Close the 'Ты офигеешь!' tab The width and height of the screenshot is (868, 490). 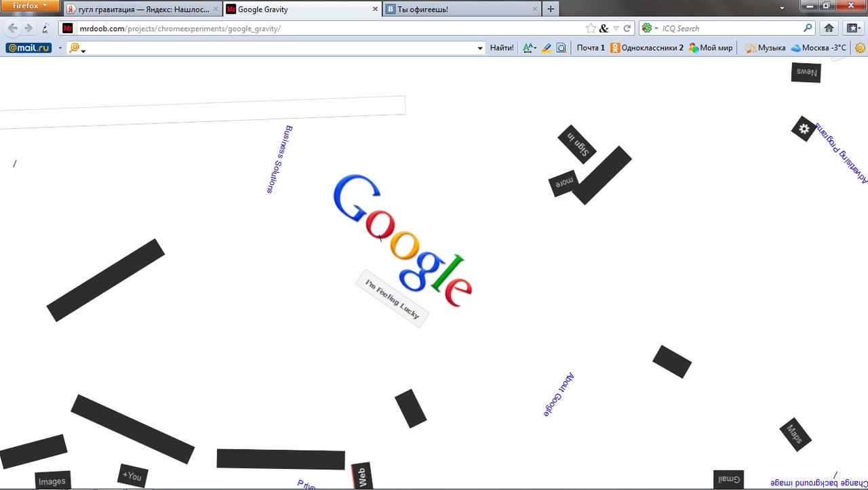[535, 9]
